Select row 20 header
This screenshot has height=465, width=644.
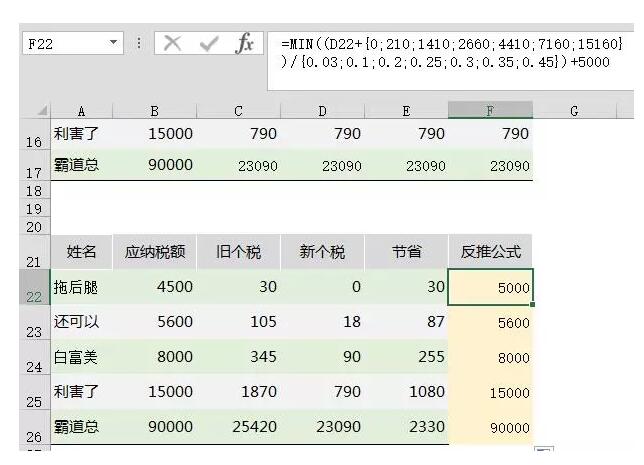[34, 226]
